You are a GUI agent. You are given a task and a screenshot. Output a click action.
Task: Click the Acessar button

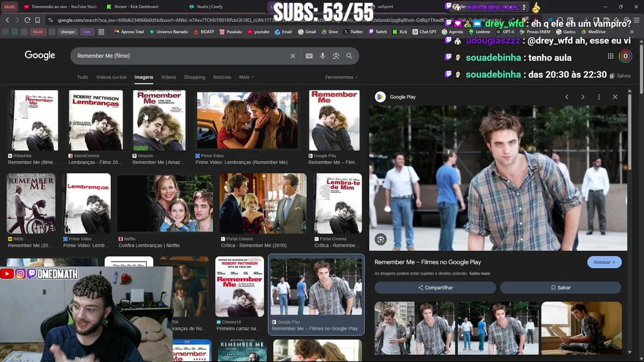pyautogui.click(x=604, y=262)
